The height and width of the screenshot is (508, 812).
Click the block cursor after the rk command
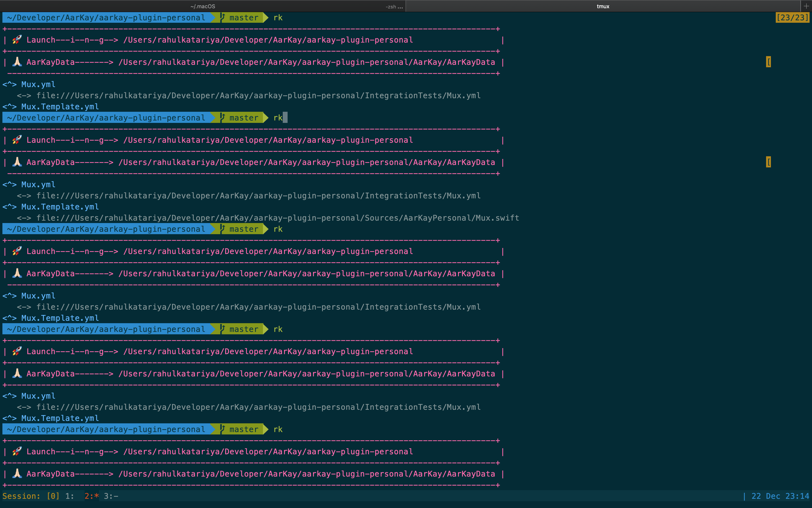click(285, 118)
